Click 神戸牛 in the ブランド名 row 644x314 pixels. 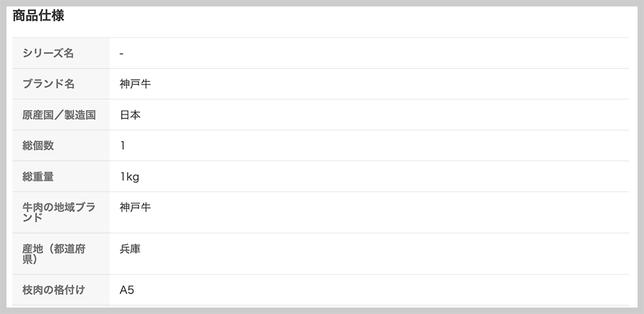coord(135,84)
